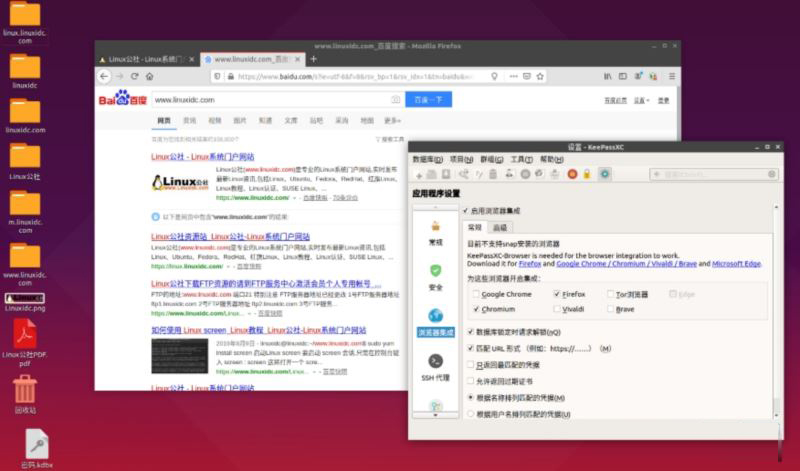The height and width of the screenshot is (471, 800).
Task: Bookmark the Baidu page with star icon
Action: [540, 76]
